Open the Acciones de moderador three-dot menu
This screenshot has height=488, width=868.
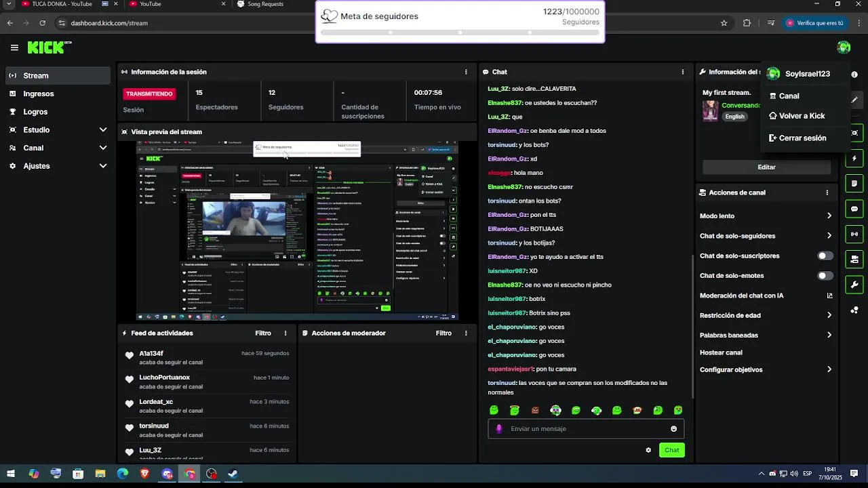pos(466,333)
